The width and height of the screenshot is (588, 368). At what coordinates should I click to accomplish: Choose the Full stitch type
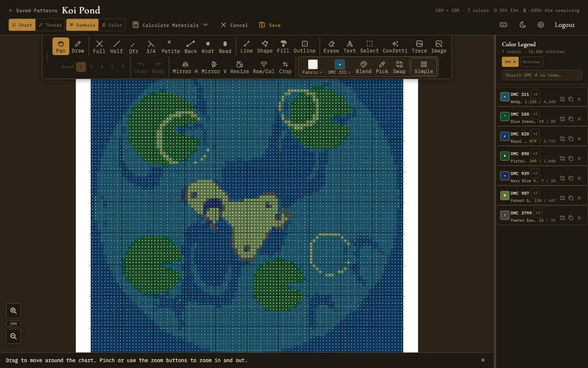point(99,46)
